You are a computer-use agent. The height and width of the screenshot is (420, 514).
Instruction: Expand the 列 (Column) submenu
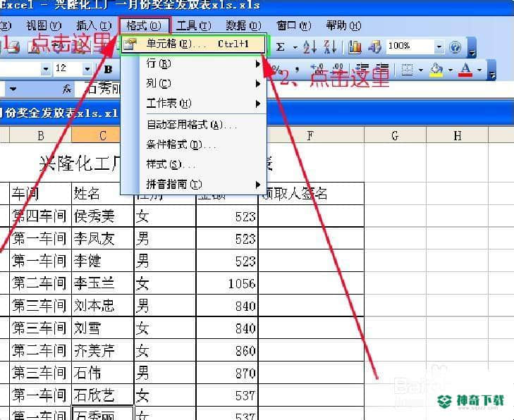tap(193, 84)
